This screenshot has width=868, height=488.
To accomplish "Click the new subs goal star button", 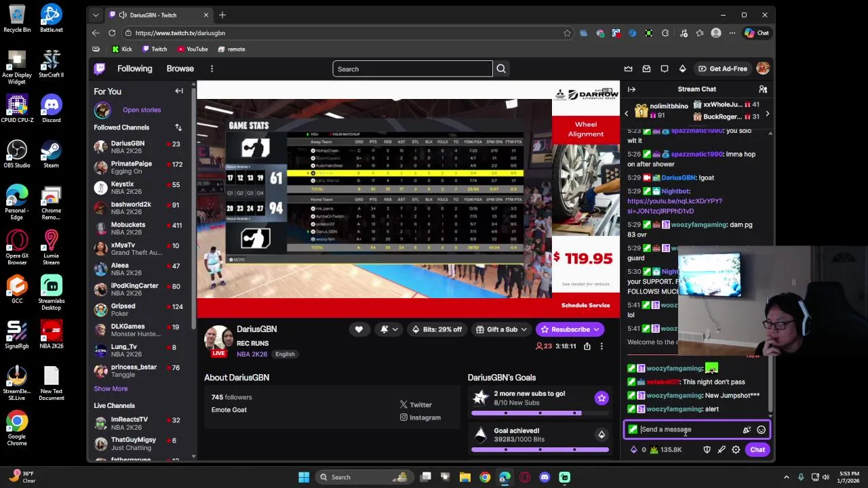I will 601,399.
